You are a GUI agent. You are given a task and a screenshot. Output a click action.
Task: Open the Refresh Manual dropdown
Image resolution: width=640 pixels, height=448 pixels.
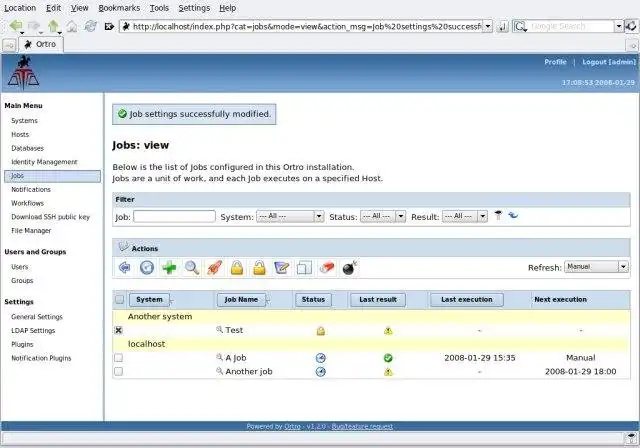(596, 267)
